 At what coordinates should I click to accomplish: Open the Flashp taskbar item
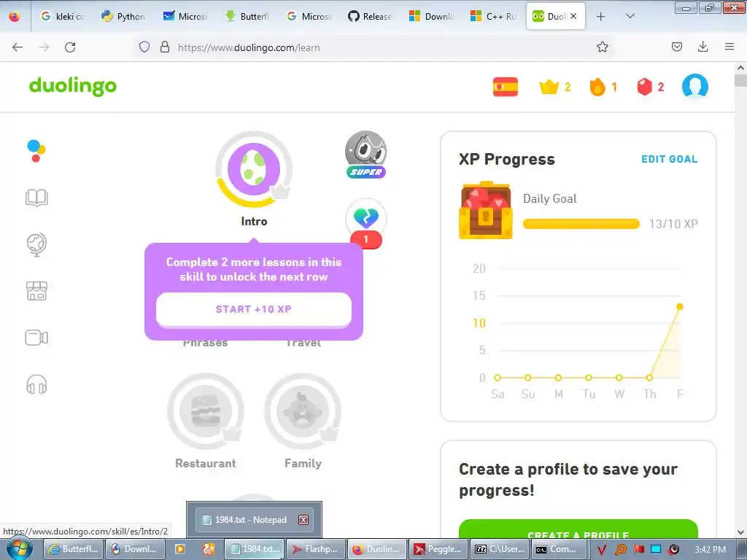(315, 549)
